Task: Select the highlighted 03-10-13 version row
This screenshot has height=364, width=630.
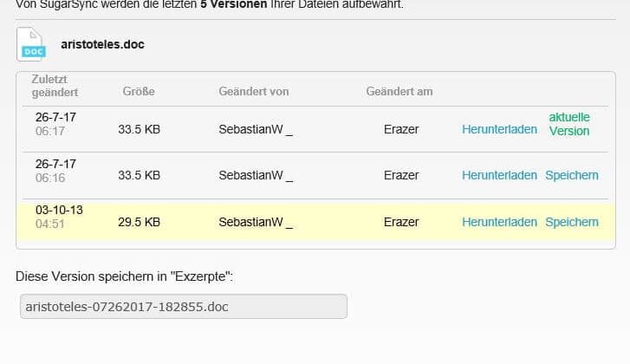Action: (315, 222)
